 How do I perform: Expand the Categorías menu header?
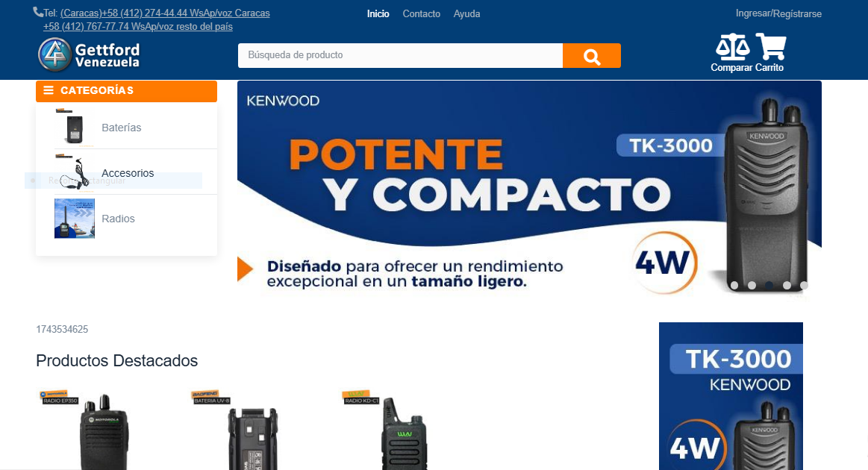[x=126, y=91]
